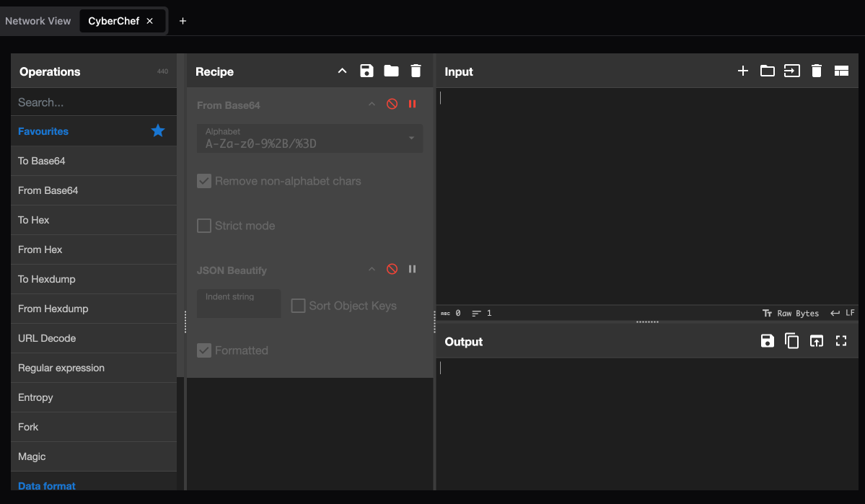
Task: Open the Base64 Alphabet dropdown
Action: [x=309, y=138]
